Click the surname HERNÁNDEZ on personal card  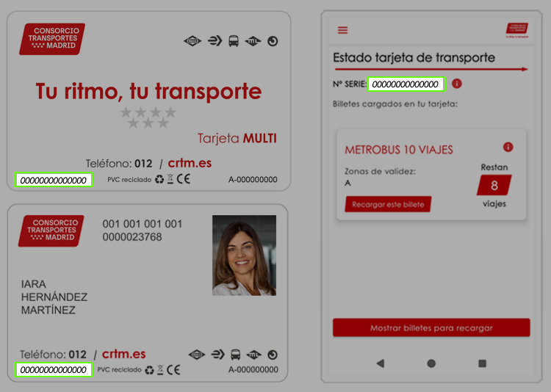[x=54, y=297]
